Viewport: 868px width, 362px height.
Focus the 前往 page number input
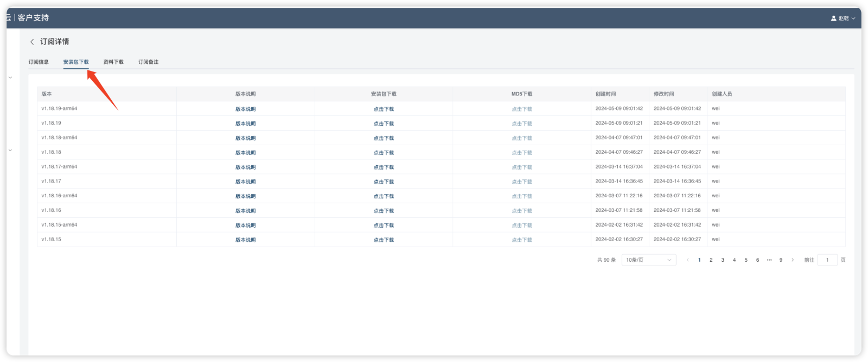point(827,260)
